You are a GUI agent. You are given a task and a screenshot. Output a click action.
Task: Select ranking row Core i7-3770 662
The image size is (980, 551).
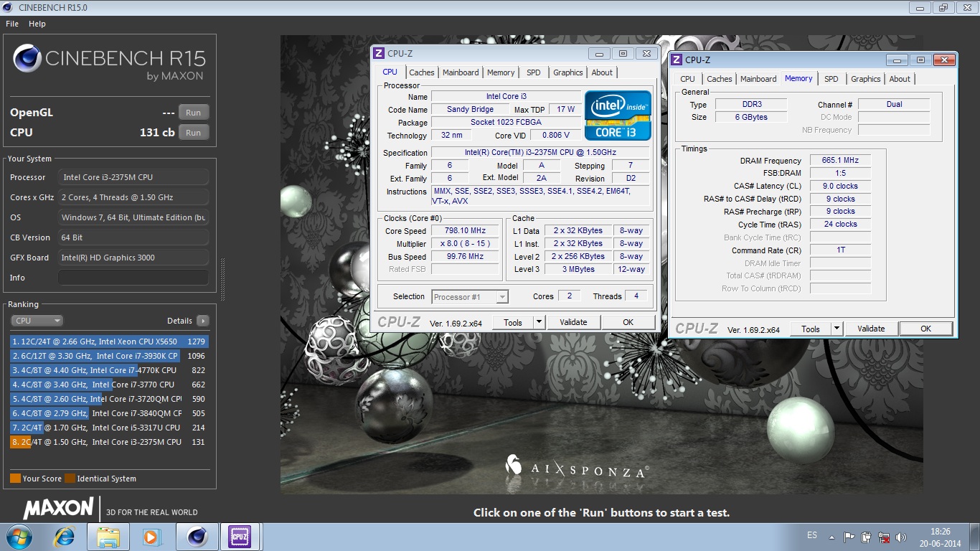[x=109, y=385]
